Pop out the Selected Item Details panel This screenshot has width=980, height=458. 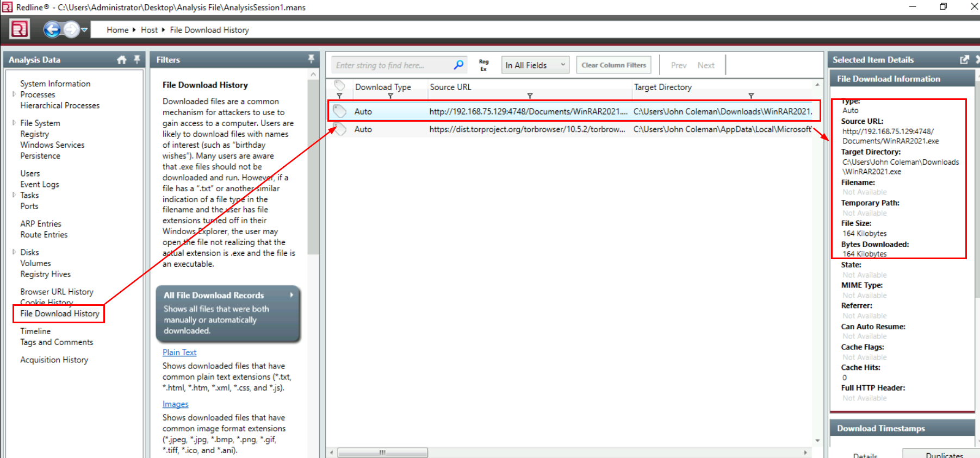click(x=965, y=60)
